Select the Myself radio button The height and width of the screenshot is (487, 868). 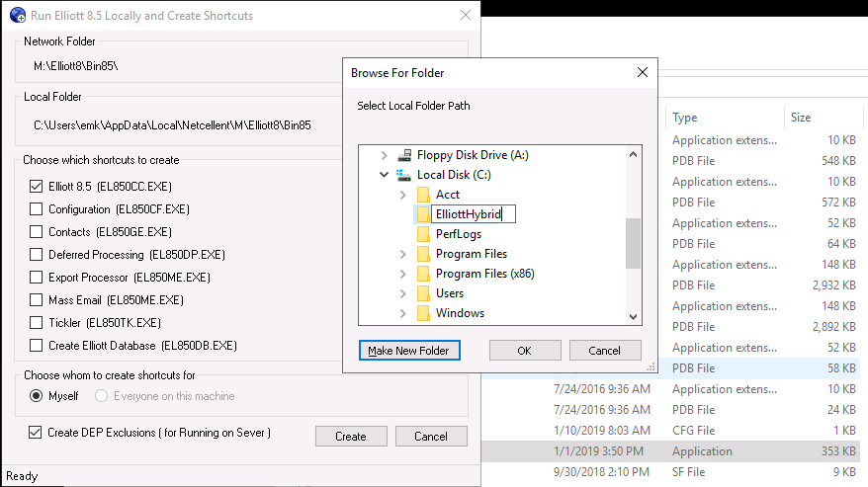[x=36, y=396]
